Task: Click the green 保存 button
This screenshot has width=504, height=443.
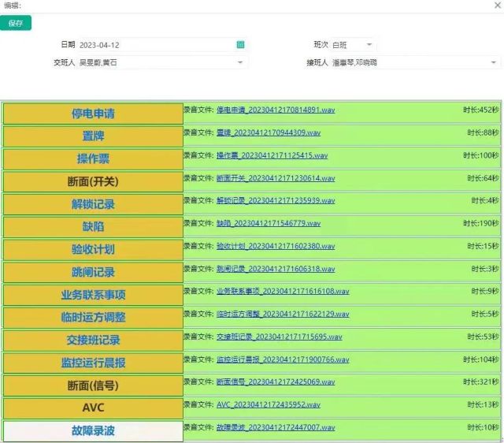Action: point(16,24)
